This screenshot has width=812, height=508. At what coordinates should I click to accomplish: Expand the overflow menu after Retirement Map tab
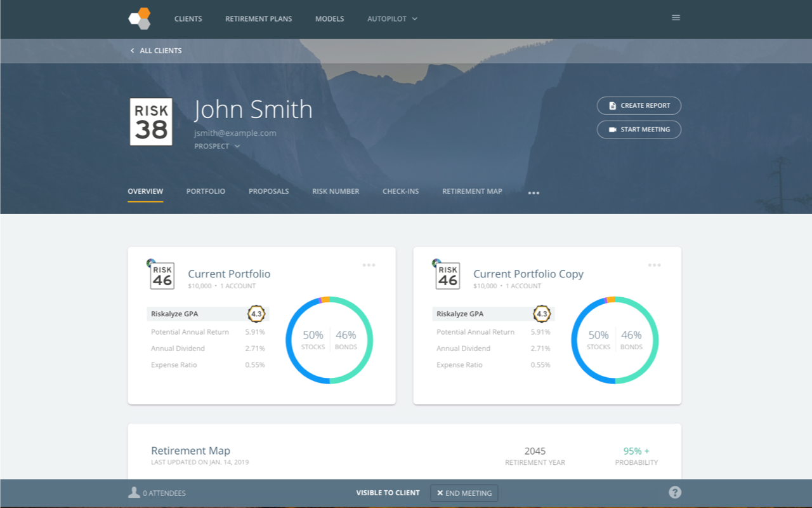click(534, 192)
